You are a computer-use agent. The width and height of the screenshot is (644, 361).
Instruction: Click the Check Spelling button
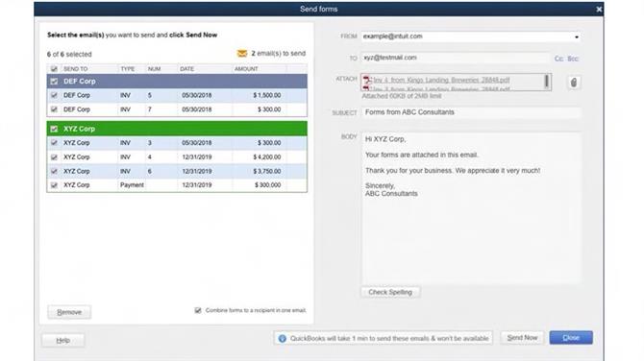point(390,292)
